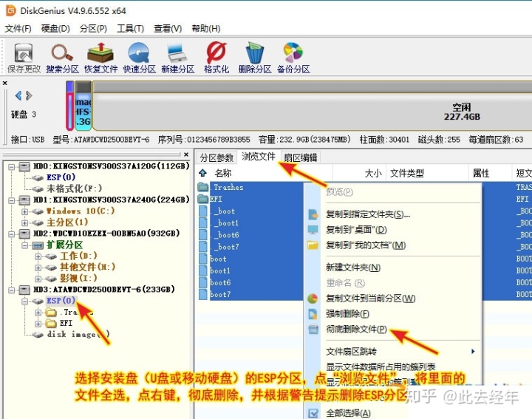Click New Partition (新建分区) icon
532x419 pixels.
click(x=178, y=58)
